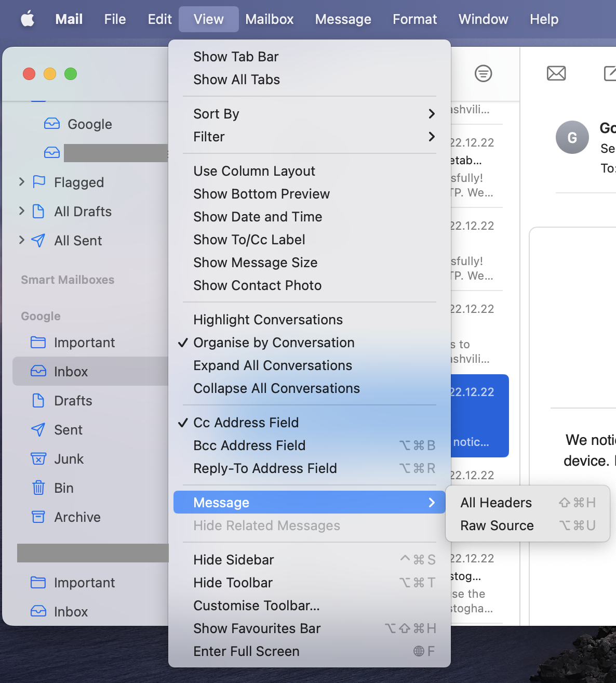Image resolution: width=616 pixels, height=683 pixels.
Task: Click the trash icon next to Bin
Action: tap(38, 488)
